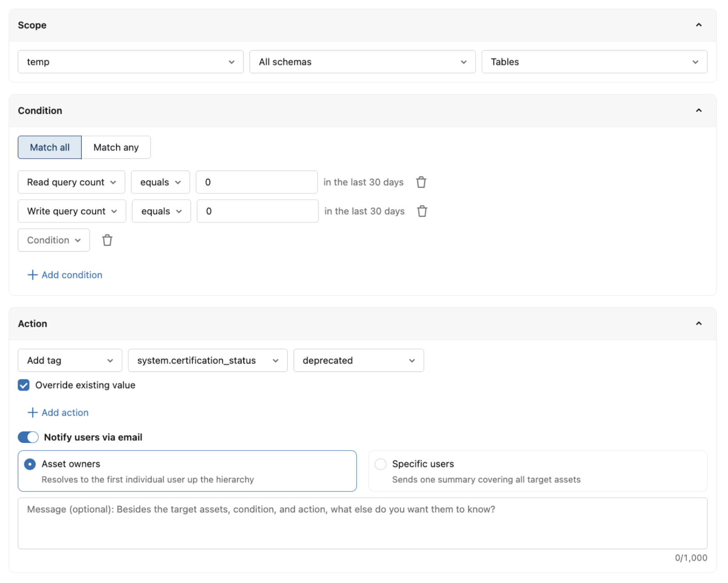The image size is (728, 583).
Task: Focus the Write query count value field
Action: [257, 211]
